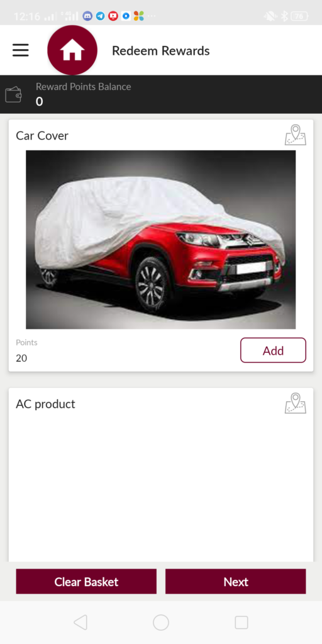Tap the Reward Points Balance value
This screenshot has height=644, width=322.
point(39,101)
